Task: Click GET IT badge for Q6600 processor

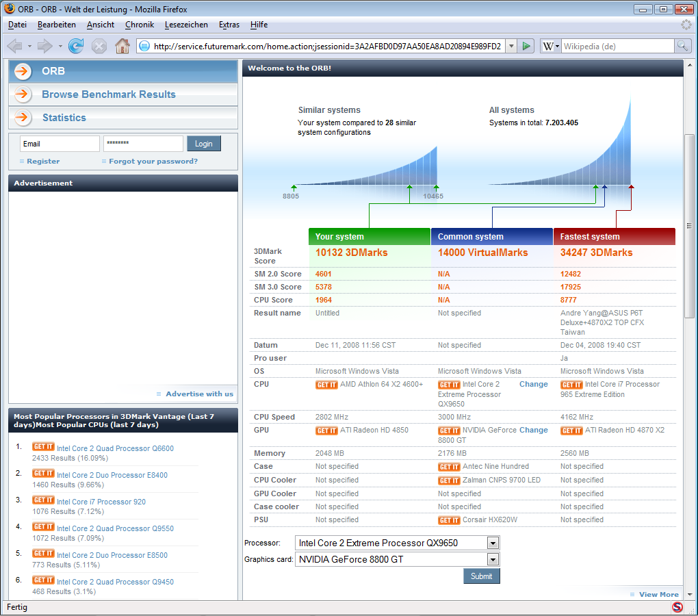Action: tap(43, 447)
